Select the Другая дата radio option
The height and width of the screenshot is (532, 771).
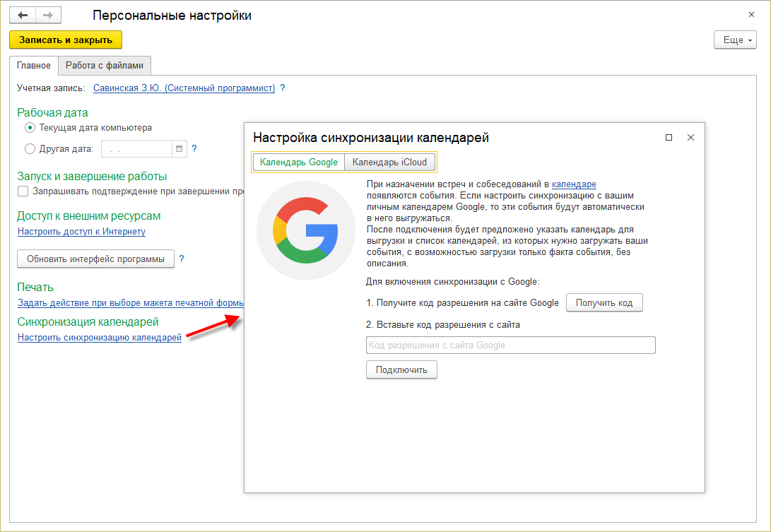30,149
